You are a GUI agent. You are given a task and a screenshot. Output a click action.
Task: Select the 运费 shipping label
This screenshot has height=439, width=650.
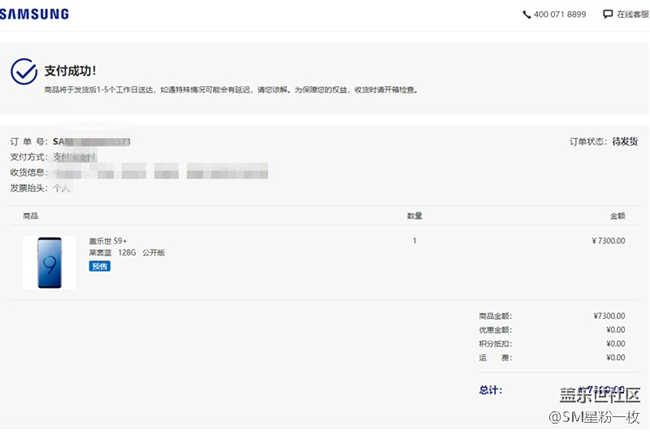pos(495,357)
